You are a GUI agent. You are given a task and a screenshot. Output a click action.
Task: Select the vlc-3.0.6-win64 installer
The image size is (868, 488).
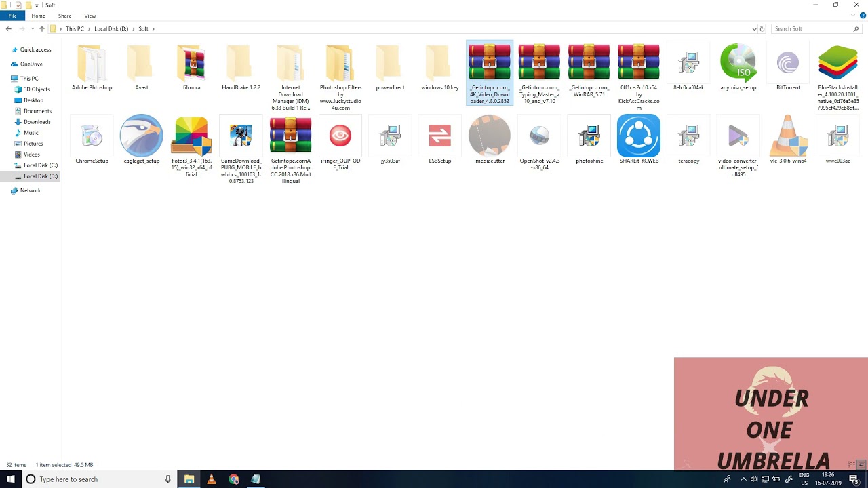788,141
